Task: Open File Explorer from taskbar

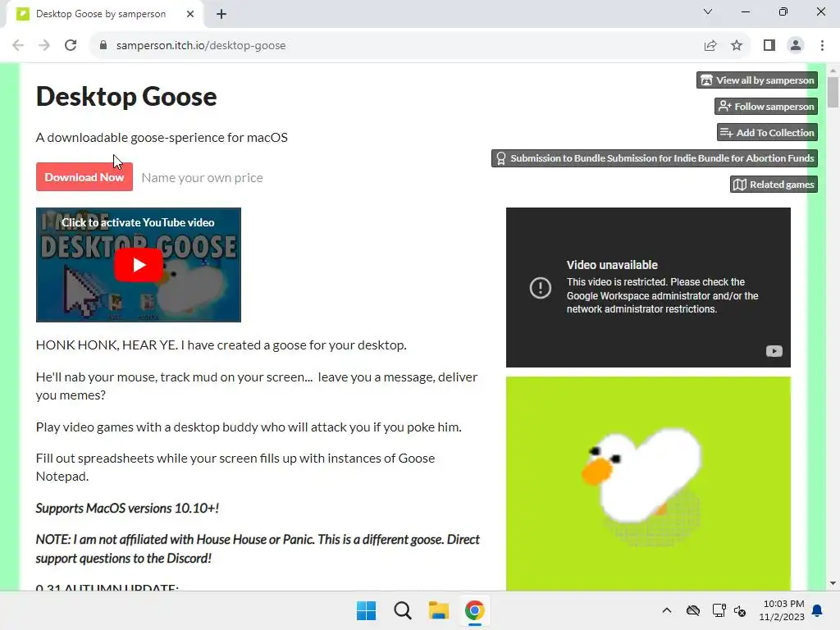Action: tap(438, 610)
